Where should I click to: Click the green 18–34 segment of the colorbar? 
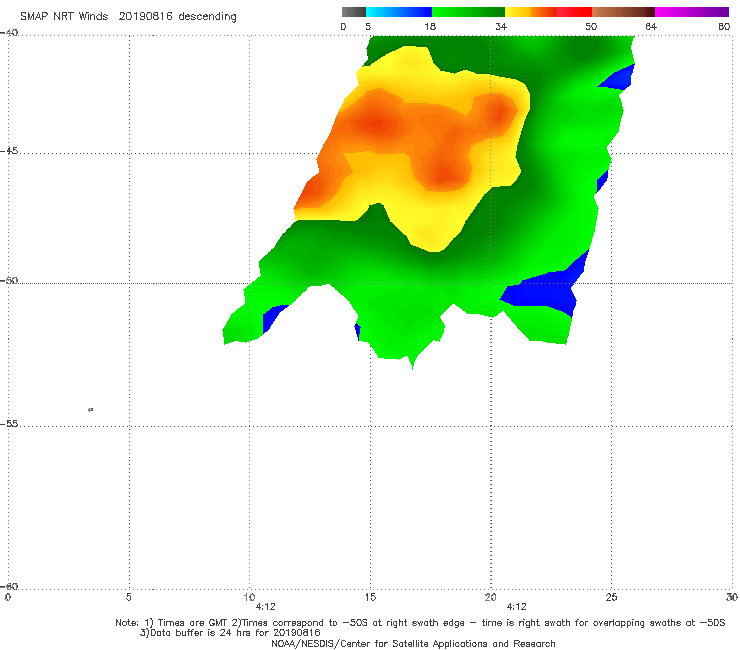469,12
